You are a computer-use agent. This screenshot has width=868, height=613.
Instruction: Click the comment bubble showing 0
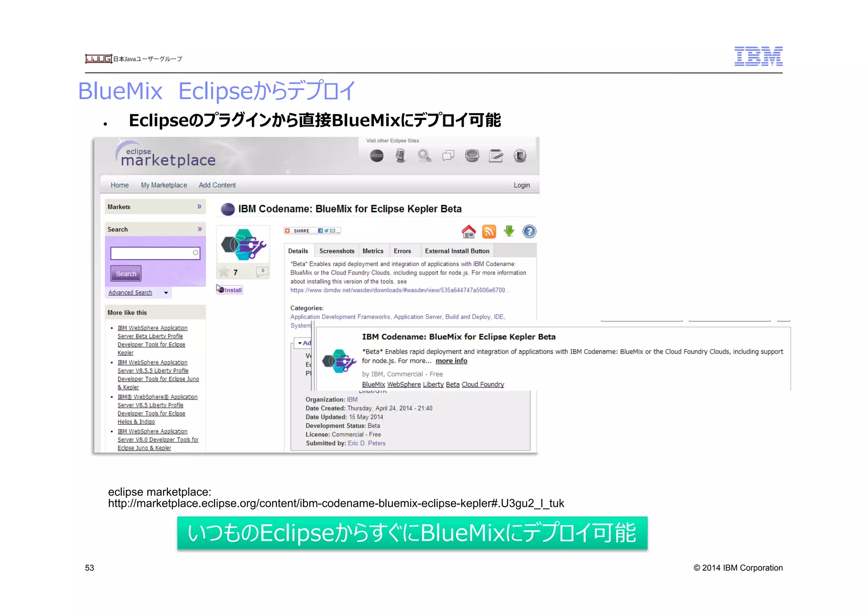[x=262, y=271]
